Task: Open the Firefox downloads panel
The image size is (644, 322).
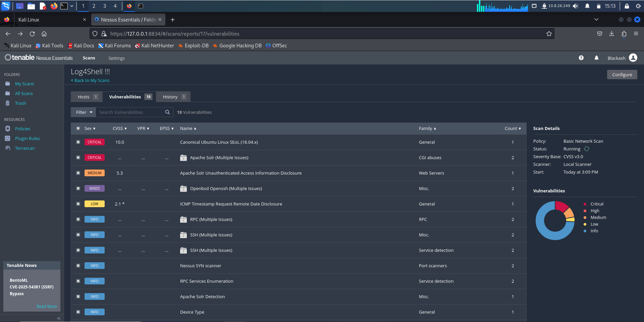Action: [612, 34]
